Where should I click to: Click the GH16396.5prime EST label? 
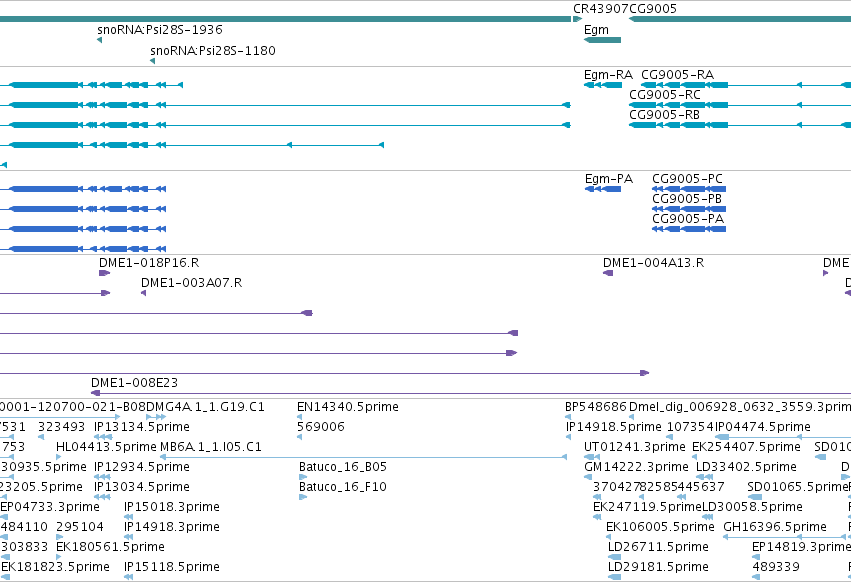tap(775, 527)
